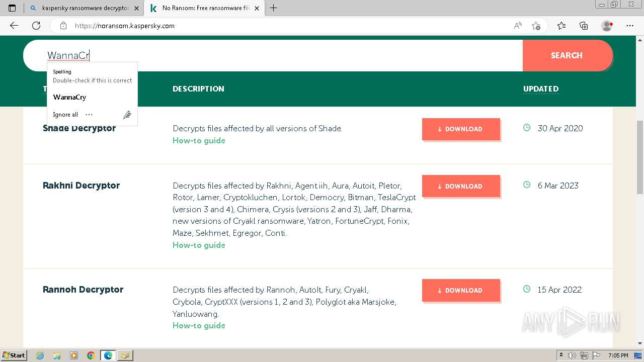Open tab actions menu icon
This screenshot has height=362, width=644.
(12, 8)
